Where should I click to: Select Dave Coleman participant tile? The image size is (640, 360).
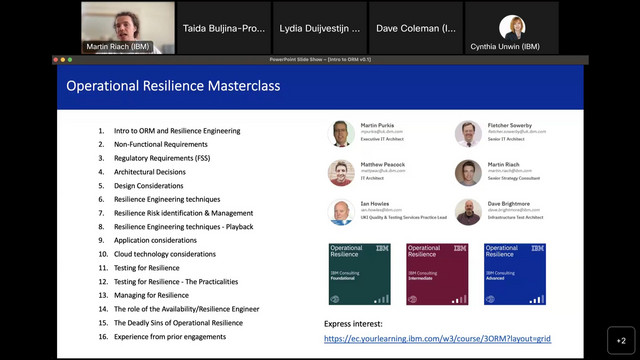point(416,28)
